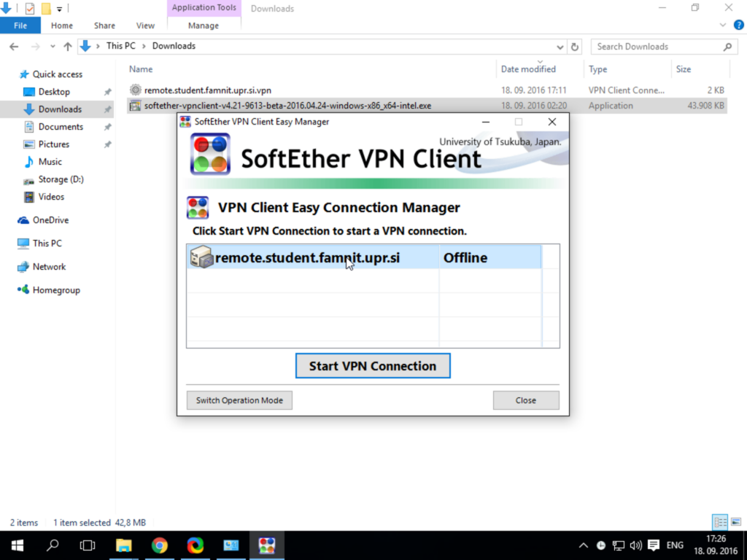Image resolution: width=747 pixels, height=560 pixels.
Task: Go forward in Explorer navigation
Action: tap(35, 46)
